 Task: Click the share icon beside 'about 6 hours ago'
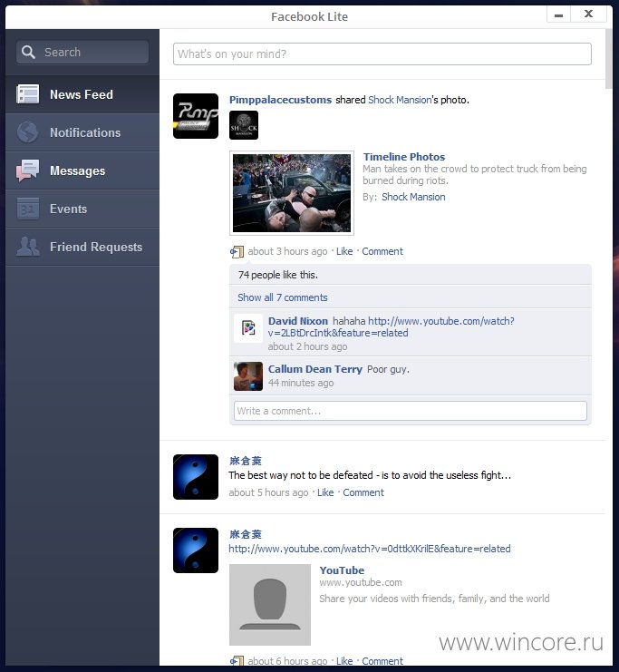click(x=237, y=660)
